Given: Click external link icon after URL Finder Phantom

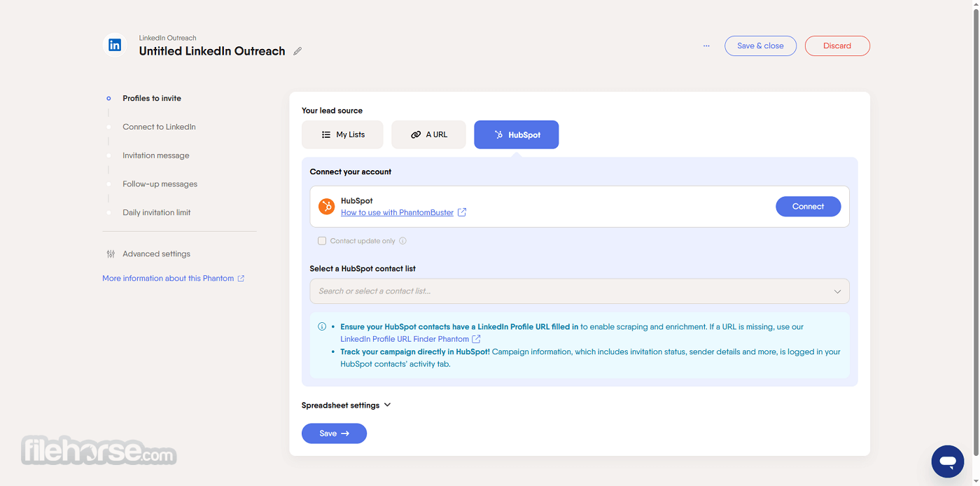Looking at the screenshot, I should tap(476, 339).
